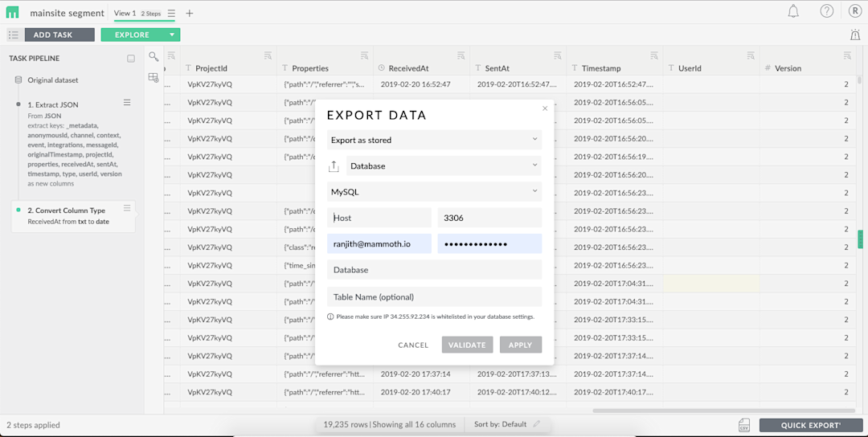Click Cancel in Export Data dialog
This screenshot has height=437, width=868.
coord(413,345)
